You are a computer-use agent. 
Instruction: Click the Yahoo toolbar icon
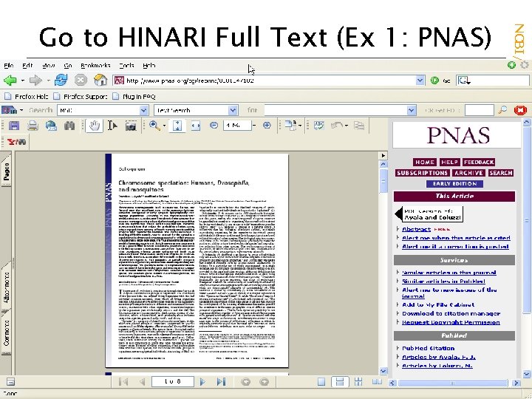(x=16, y=142)
